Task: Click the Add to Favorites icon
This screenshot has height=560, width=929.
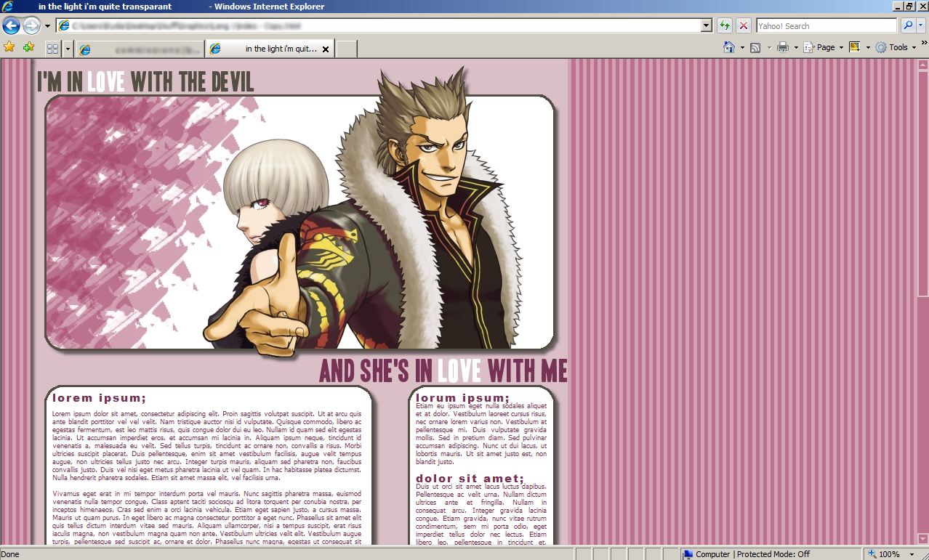Action: (x=28, y=47)
